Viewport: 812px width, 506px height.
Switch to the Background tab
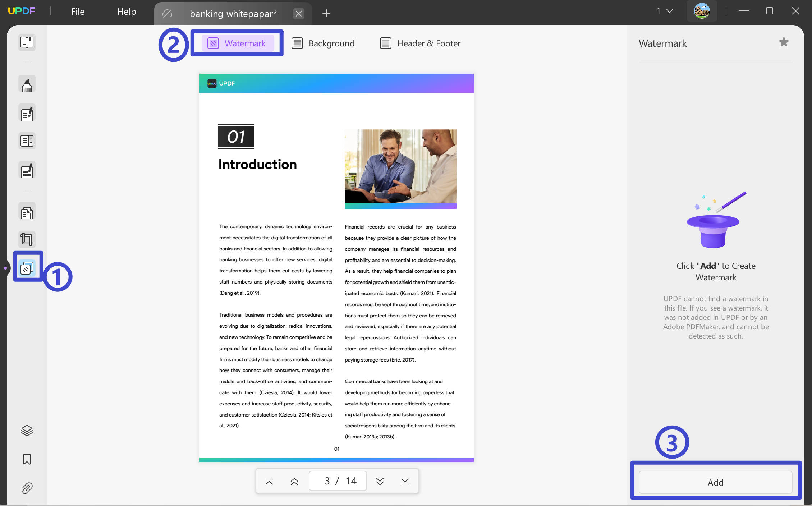(x=323, y=43)
